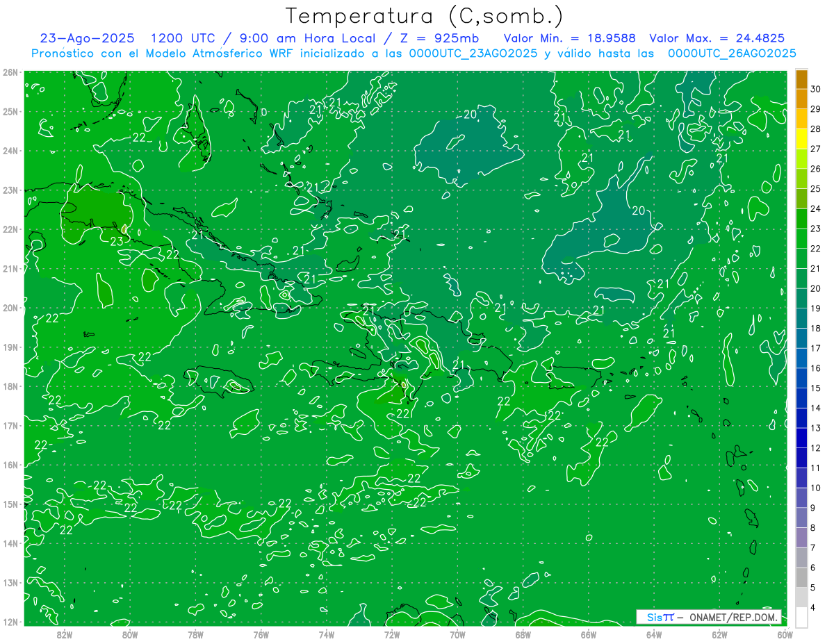Click the yellow legend band between 27 and 28
This screenshot has height=644, width=834.
point(801,139)
